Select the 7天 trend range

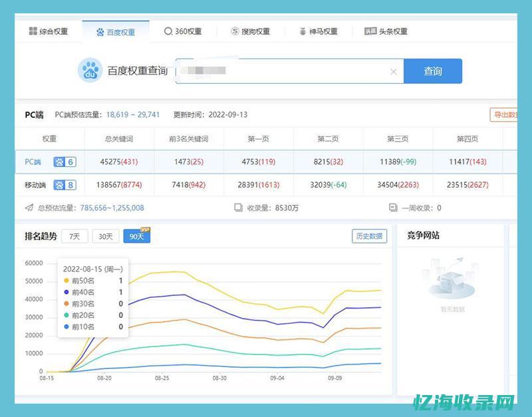75,235
